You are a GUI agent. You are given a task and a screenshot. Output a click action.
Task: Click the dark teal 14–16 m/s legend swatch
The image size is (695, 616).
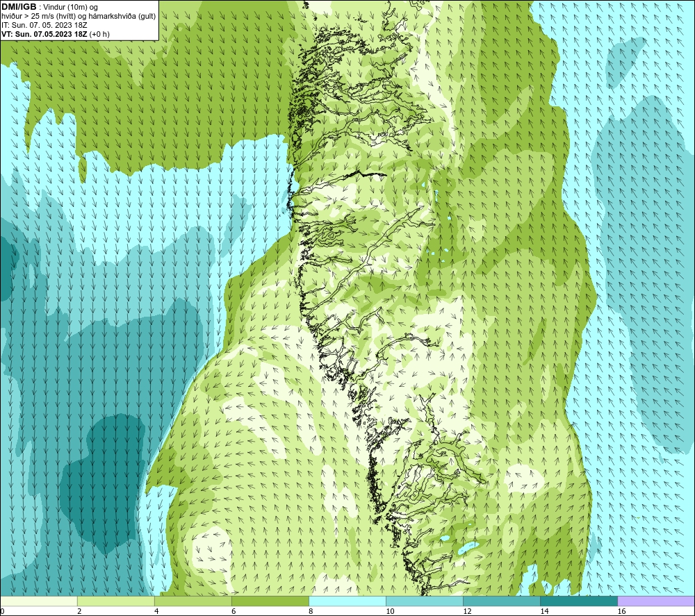(x=578, y=601)
